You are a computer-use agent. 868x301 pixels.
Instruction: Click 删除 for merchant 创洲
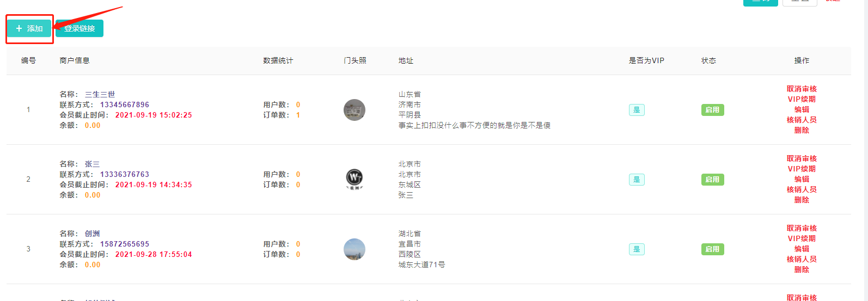point(802,269)
